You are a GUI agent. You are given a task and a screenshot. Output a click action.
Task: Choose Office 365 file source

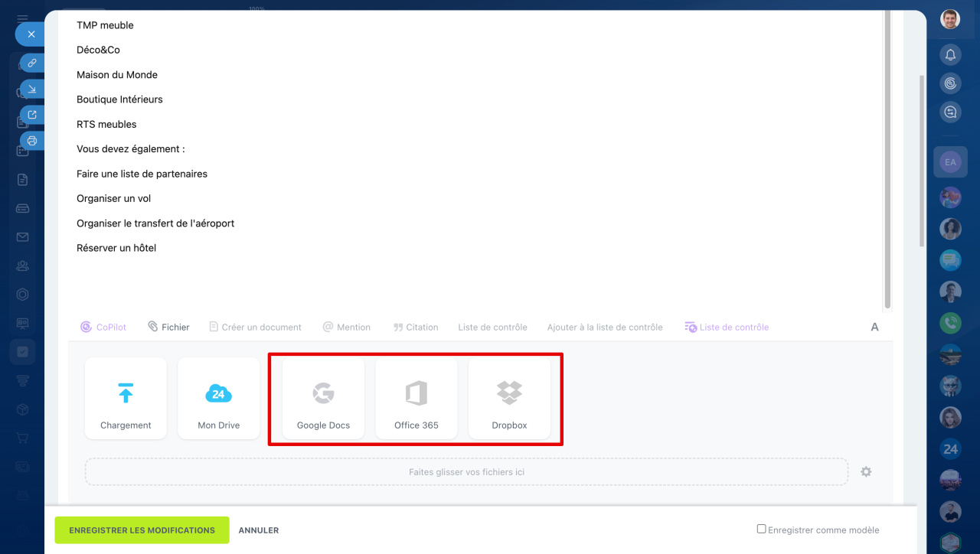(x=416, y=398)
